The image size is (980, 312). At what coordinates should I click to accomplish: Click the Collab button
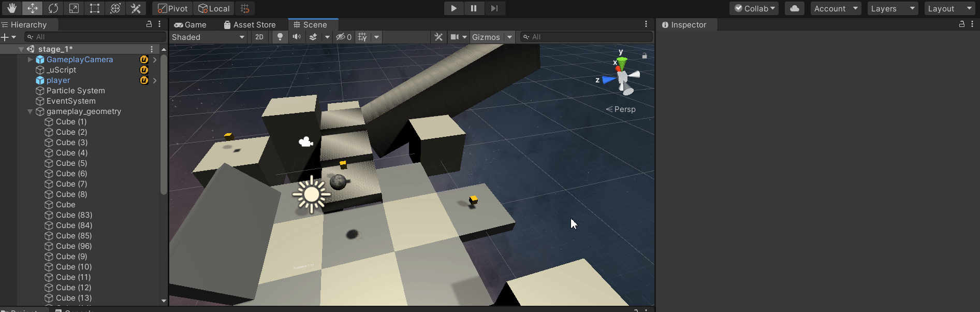pos(754,8)
